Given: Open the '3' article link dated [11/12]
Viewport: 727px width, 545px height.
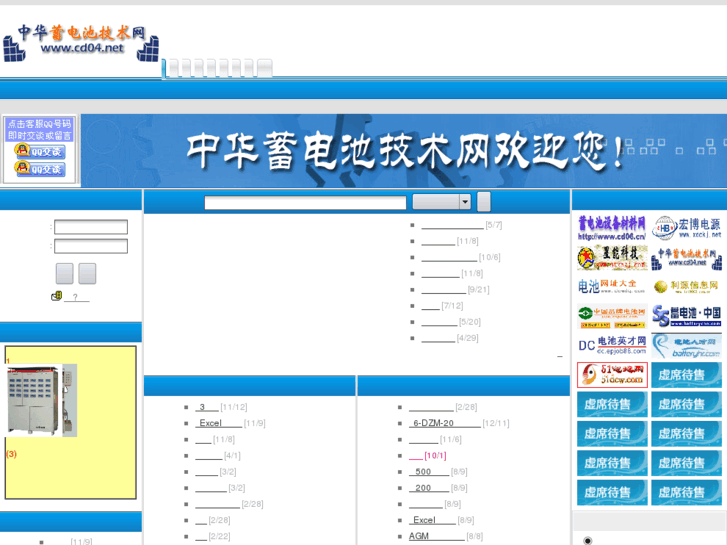Looking at the screenshot, I should pyautogui.click(x=207, y=407).
